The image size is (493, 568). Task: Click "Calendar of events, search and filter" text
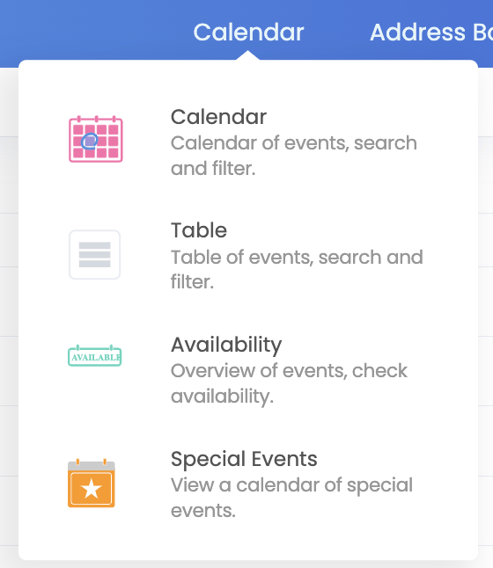pos(294,156)
